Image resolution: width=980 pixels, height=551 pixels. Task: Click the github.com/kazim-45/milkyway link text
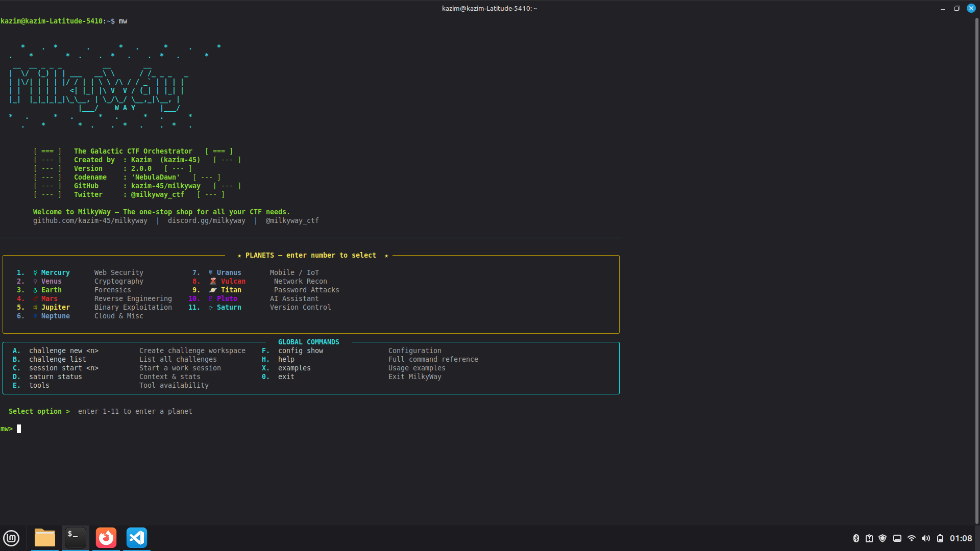pyautogui.click(x=90, y=220)
